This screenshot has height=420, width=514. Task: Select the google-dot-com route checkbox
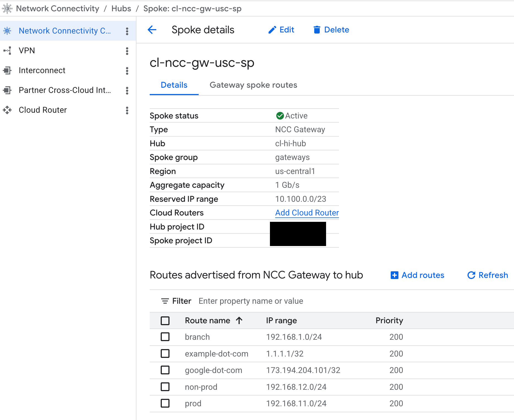click(165, 370)
